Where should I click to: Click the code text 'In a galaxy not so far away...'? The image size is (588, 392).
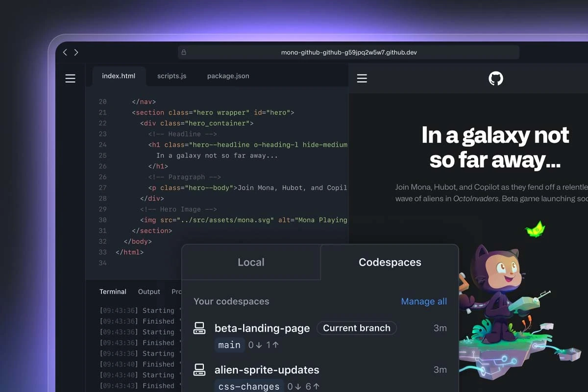(x=217, y=155)
